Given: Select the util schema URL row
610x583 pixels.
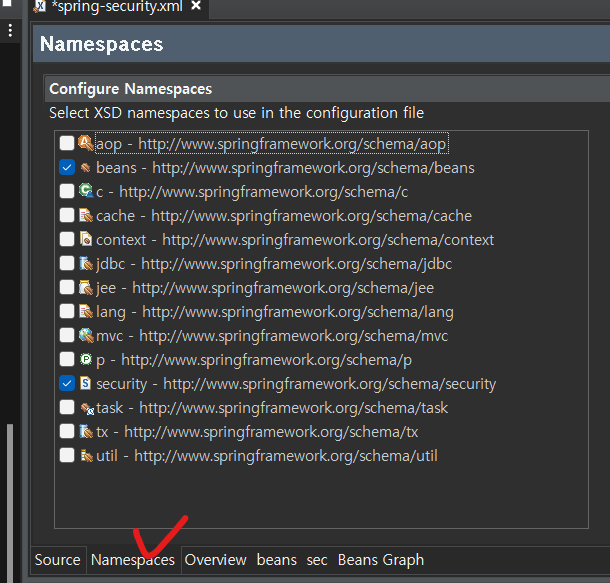Looking at the screenshot, I should point(267,456).
